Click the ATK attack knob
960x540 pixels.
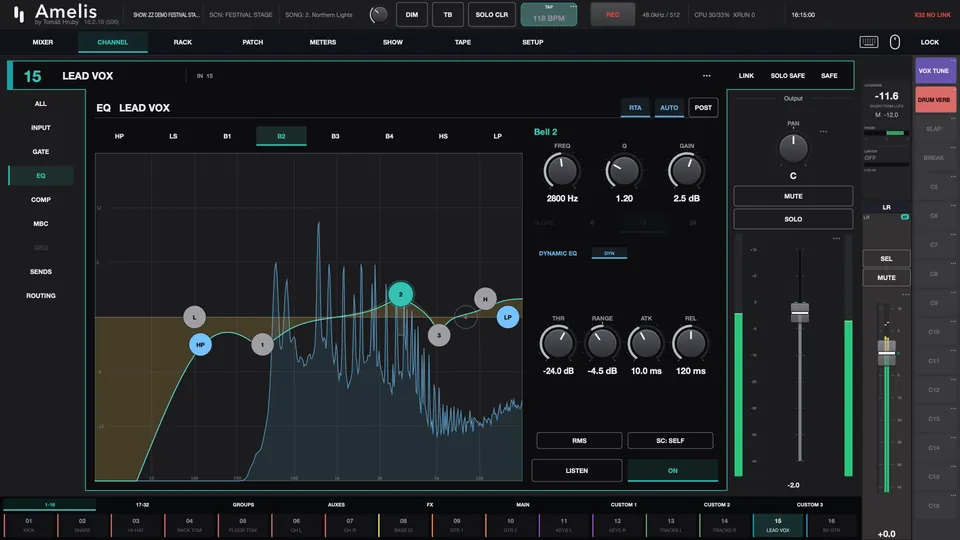coord(646,343)
